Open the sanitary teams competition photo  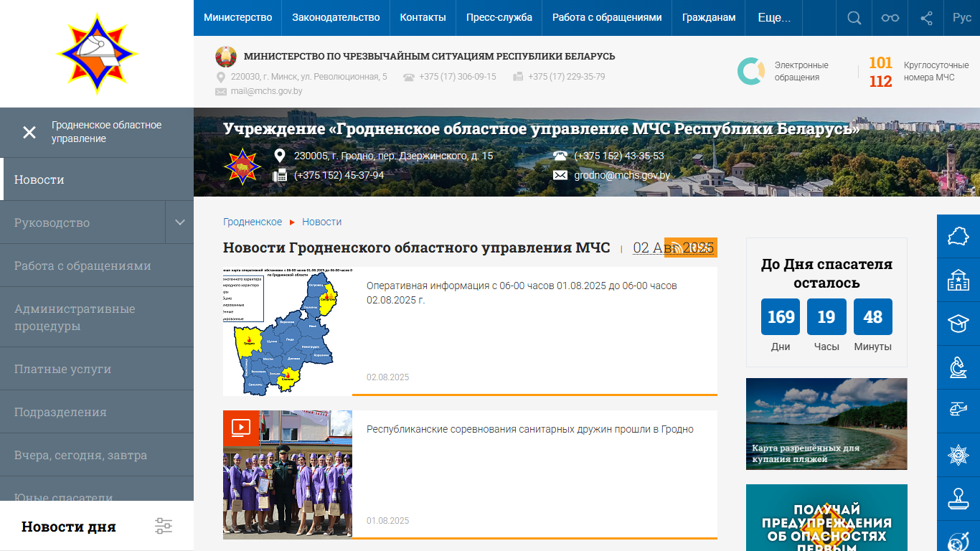[x=288, y=475]
